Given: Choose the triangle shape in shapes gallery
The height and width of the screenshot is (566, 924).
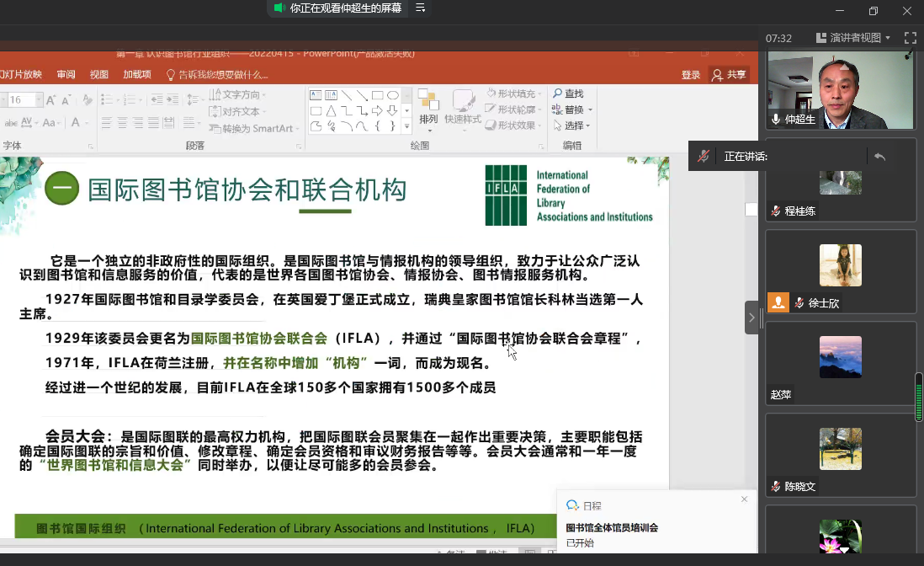Looking at the screenshot, I should (x=332, y=111).
